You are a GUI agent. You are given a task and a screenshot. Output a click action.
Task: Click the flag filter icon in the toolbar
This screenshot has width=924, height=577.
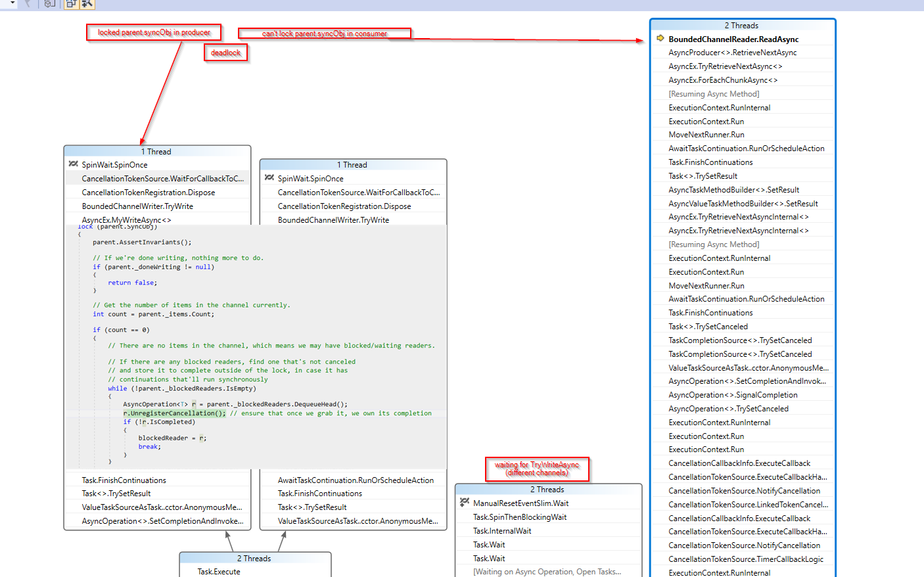[x=26, y=5]
